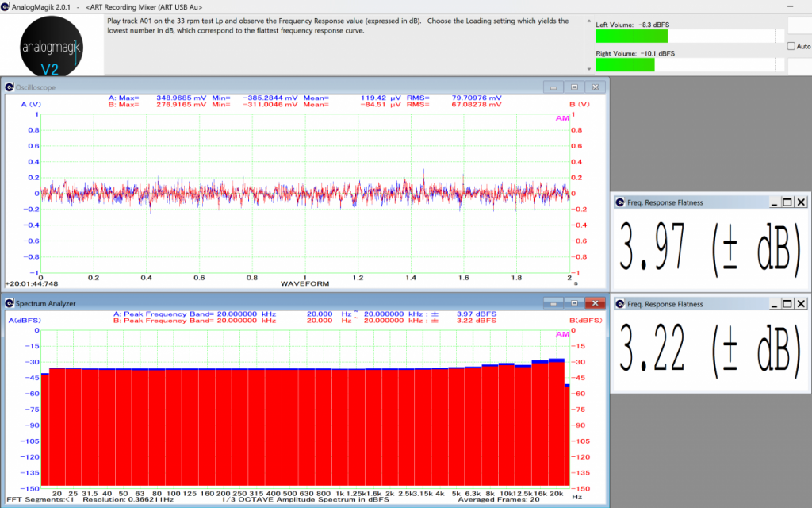Click the 'Resolution: 0.366211Hz' status text

pos(128,500)
